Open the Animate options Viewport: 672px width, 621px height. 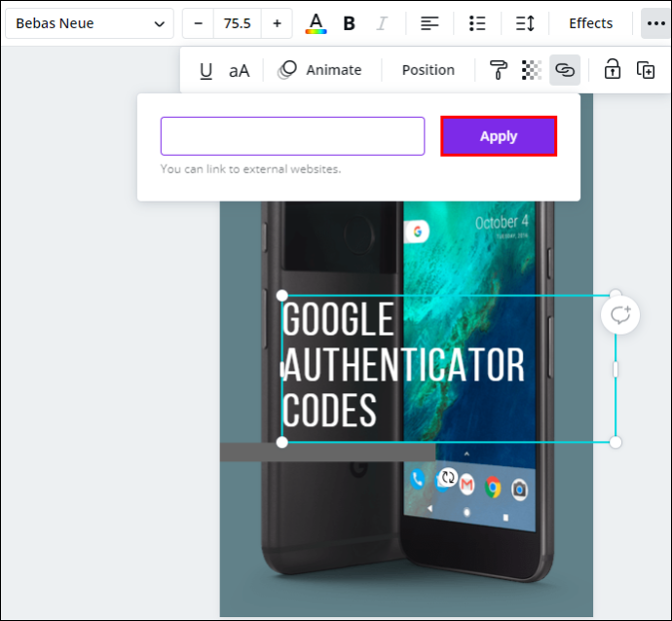point(319,70)
